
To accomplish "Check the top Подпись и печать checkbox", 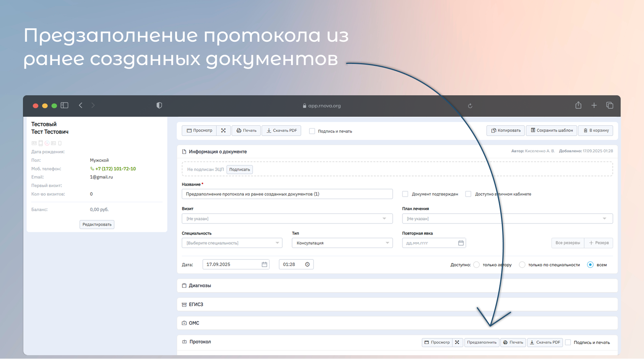I will coord(312,131).
